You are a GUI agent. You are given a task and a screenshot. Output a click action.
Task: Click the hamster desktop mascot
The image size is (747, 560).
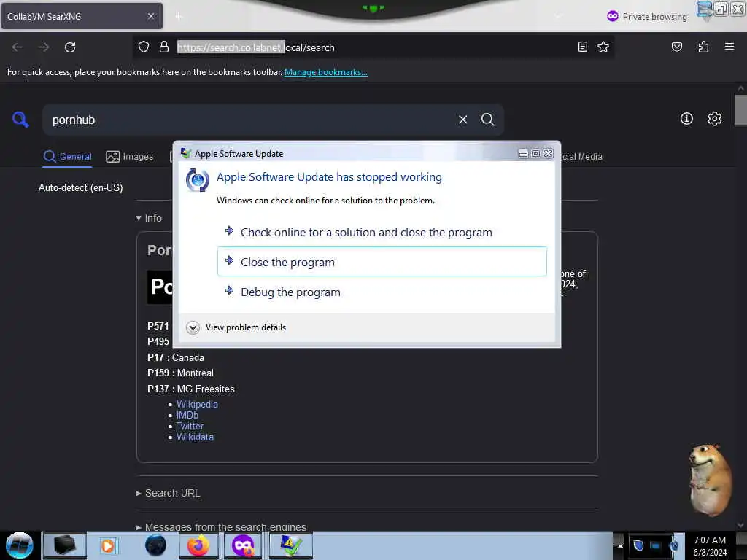[710, 480]
